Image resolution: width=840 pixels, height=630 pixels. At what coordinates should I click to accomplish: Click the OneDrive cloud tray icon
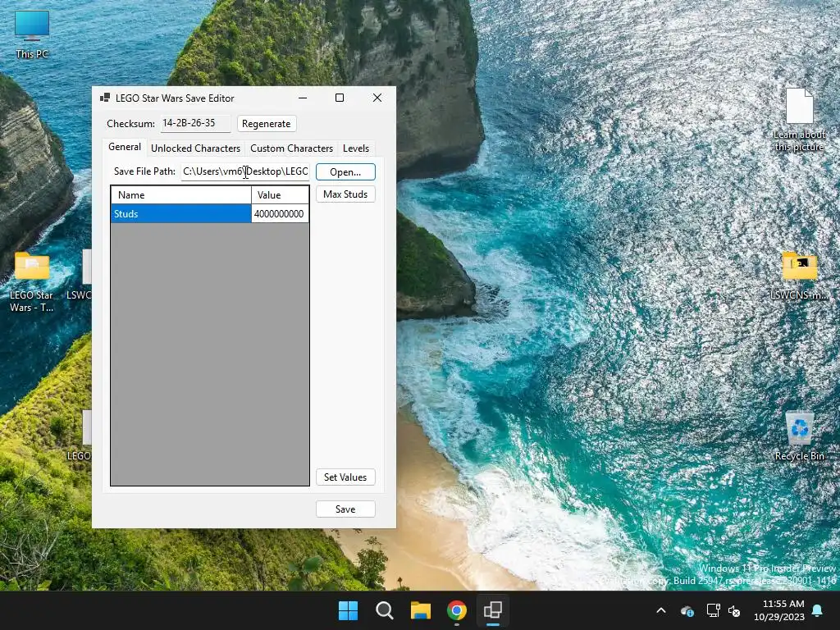click(687, 610)
